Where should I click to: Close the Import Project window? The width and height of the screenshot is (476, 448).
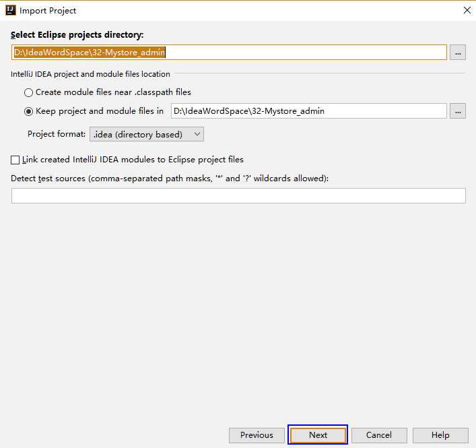[467, 10]
